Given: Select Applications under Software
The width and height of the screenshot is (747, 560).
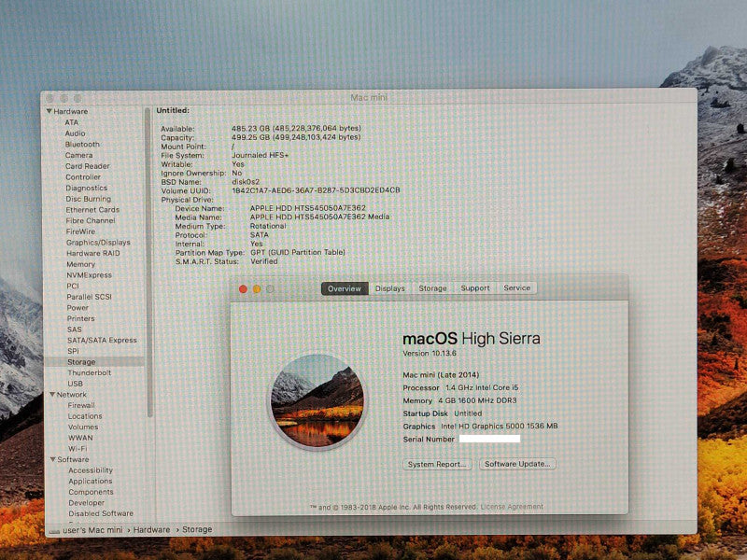Looking at the screenshot, I should coord(91,482).
